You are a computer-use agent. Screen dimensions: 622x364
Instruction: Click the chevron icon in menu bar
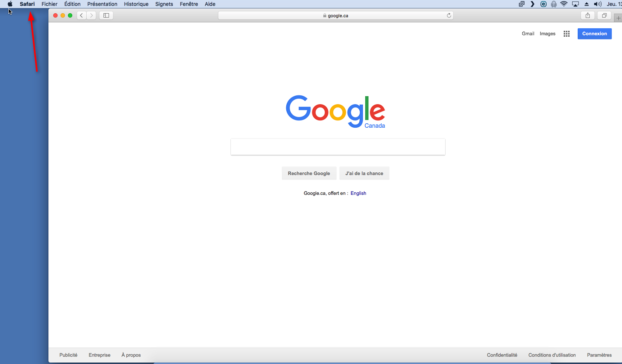click(x=533, y=4)
